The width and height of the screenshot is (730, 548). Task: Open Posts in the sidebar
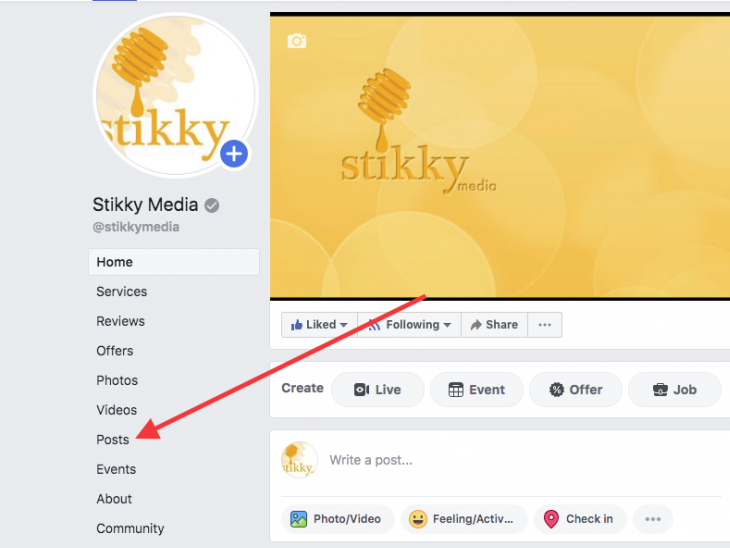(113, 440)
